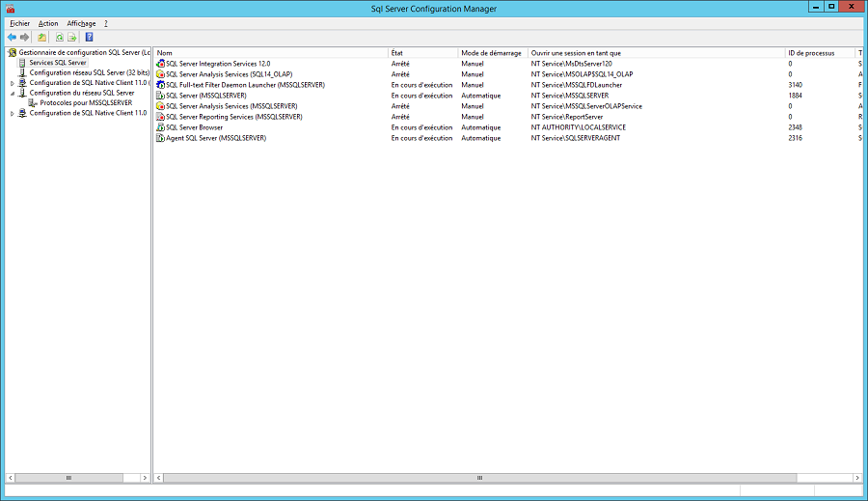The image size is (868, 501).
Task: Click NT Service\MSSQLServerOLAPService account cell
Action: [586, 106]
